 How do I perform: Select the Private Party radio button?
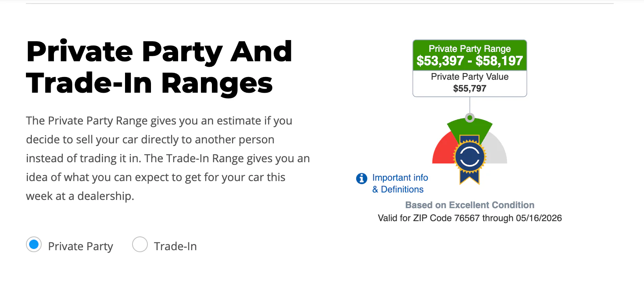pos(34,245)
